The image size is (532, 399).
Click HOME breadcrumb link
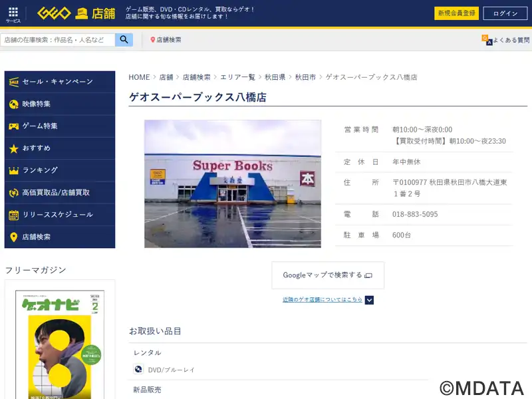click(x=139, y=77)
